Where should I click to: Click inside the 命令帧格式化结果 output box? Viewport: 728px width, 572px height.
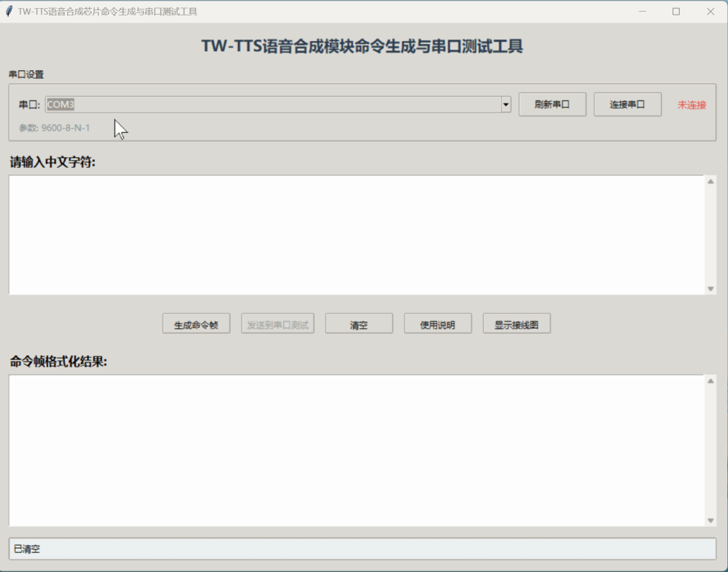(356, 450)
